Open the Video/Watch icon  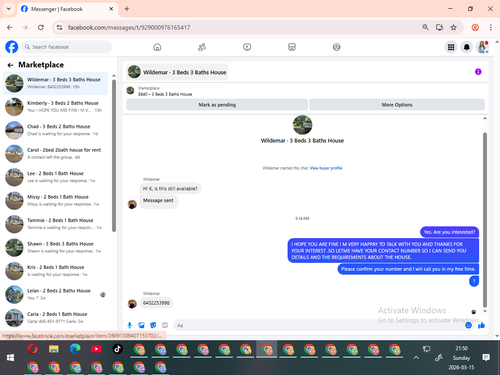click(247, 47)
